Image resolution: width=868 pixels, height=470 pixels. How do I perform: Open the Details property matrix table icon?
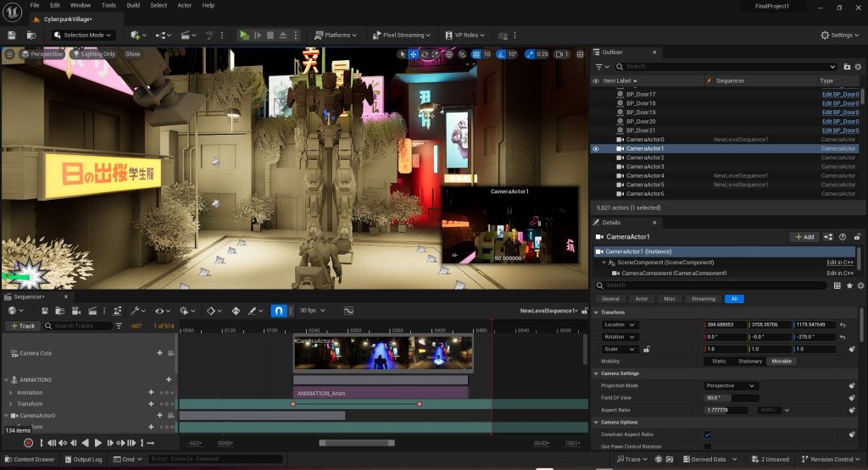click(837, 285)
